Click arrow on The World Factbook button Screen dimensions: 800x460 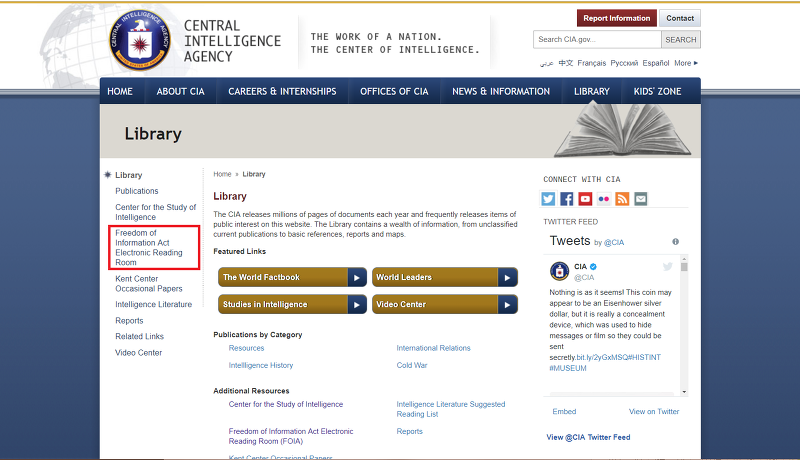(357, 277)
